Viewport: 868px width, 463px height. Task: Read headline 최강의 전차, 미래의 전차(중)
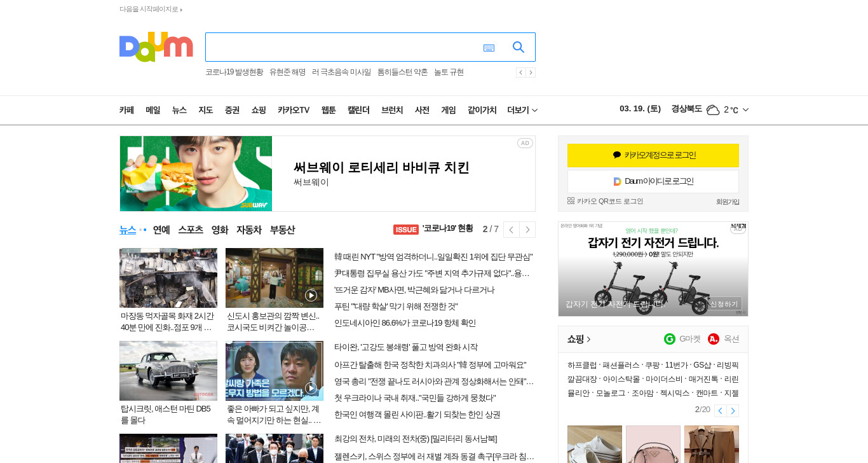point(416,439)
